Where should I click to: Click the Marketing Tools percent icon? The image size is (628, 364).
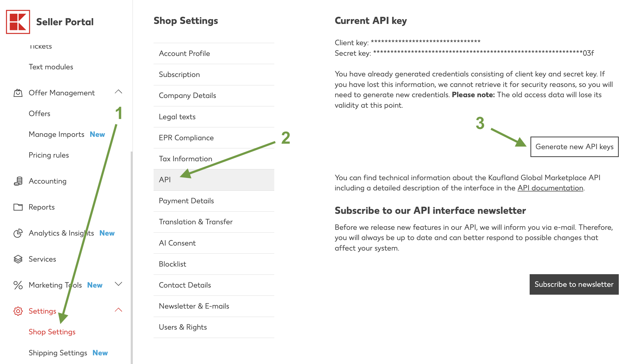click(18, 285)
